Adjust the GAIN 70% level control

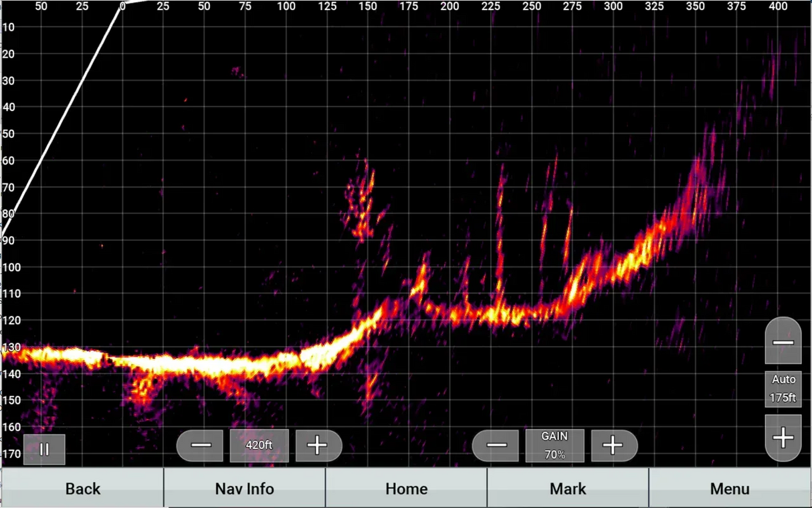[554, 445]
